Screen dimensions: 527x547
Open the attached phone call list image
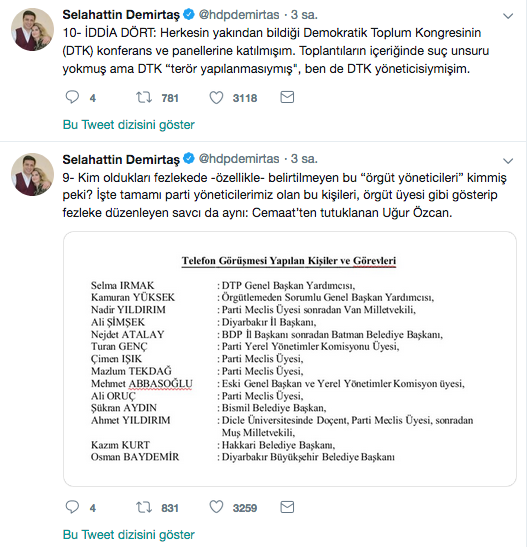[289, 359]
